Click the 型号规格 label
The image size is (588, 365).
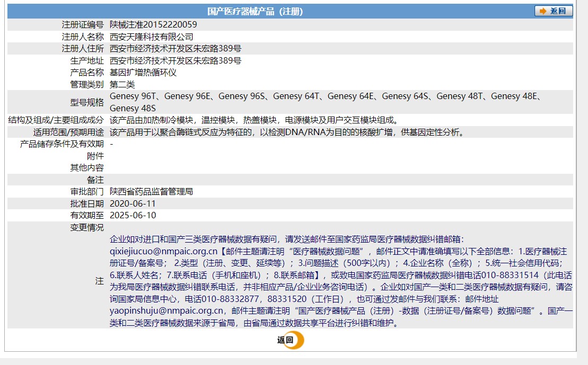pos(86,102)
